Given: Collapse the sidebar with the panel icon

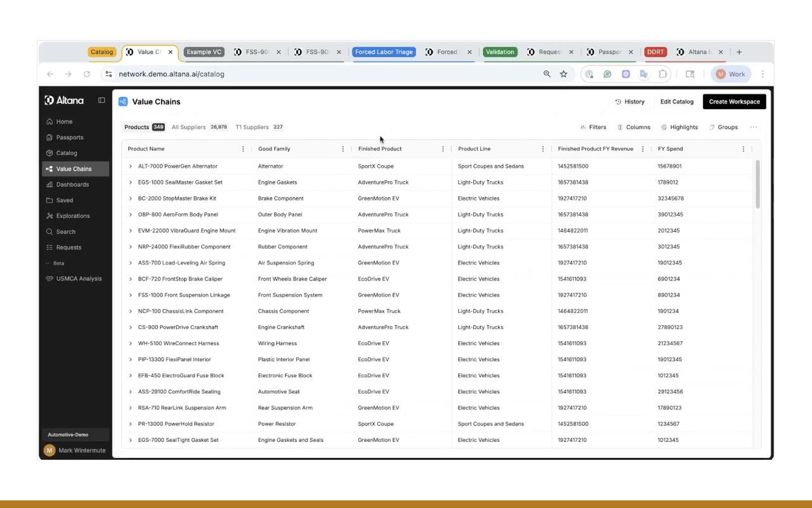Looking at the screenshot, I should (101, 100).
